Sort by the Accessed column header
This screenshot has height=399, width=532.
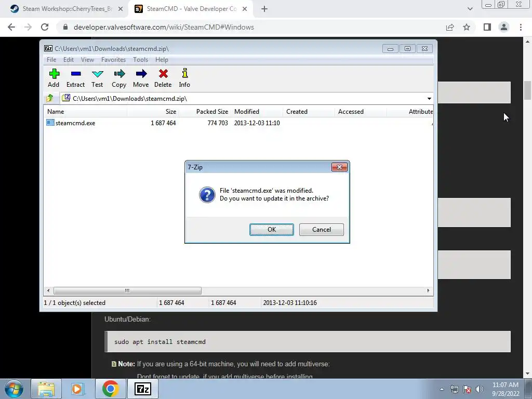[361, 112]
